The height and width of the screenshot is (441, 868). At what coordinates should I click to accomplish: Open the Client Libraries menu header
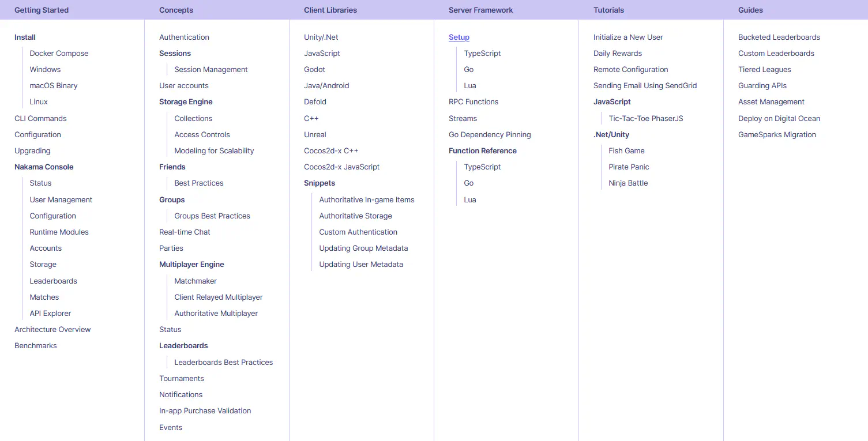point(330,10)
